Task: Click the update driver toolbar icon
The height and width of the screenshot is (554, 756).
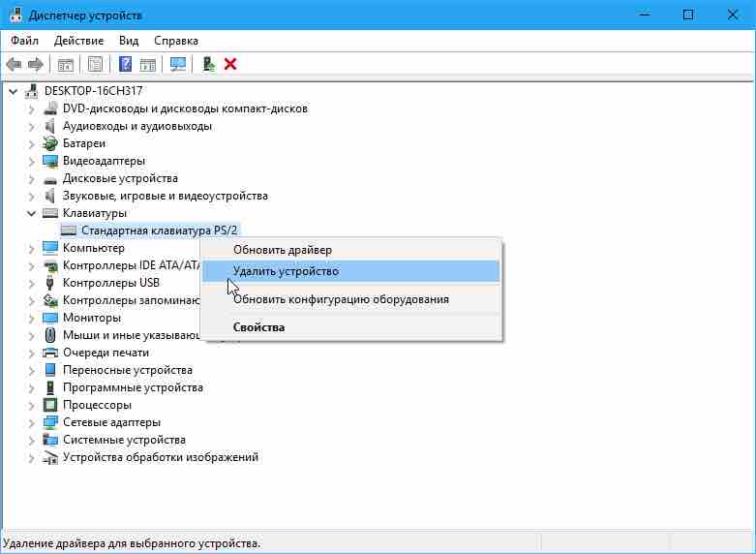Action: 207,65
